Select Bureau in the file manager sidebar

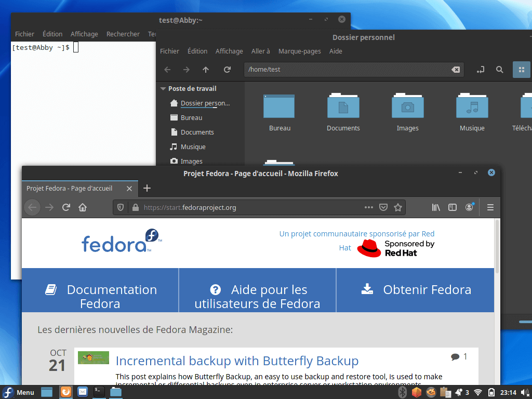187,118
